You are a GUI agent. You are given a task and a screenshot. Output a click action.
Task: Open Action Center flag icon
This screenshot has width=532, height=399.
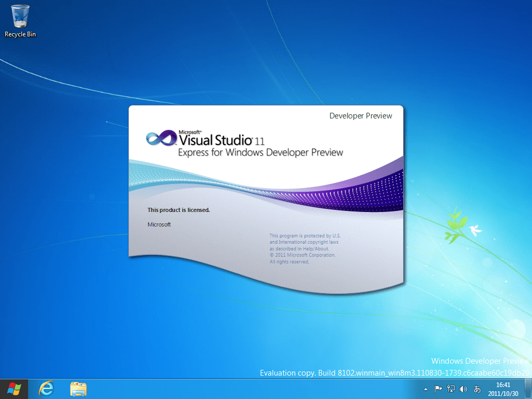pyautogui.click(x=438, y=389)
